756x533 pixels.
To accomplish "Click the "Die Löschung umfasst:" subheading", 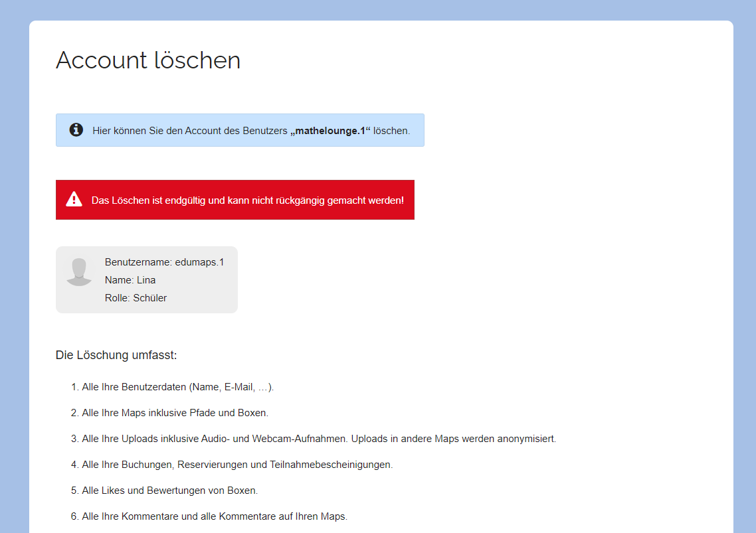I will pyautogui.click(x=116, y=355).
